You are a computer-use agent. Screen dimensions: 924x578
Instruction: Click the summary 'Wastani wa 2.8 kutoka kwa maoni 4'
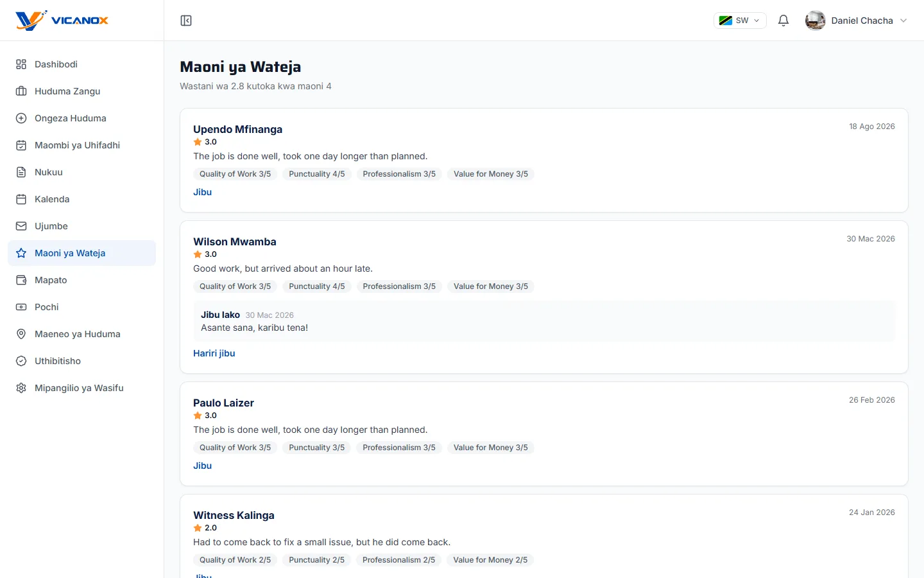click(x=255, y=86)
